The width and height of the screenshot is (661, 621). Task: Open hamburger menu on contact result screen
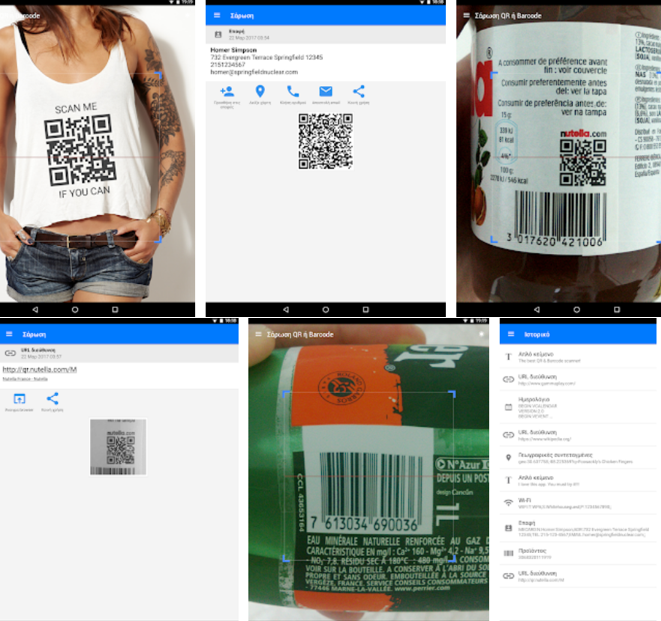217,16
